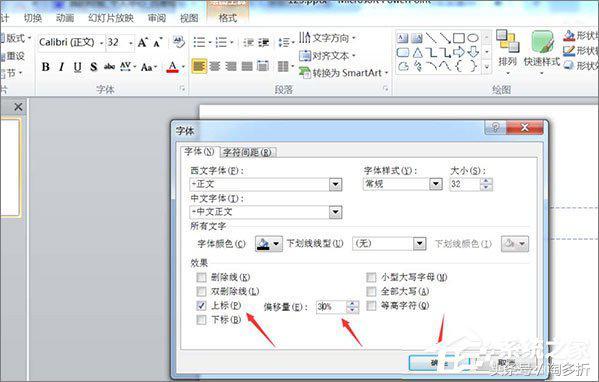Clear all formatting eraser icon
The height and width of the screenshot is (382, 599).
pyautogui.click(x=178, y=42)
